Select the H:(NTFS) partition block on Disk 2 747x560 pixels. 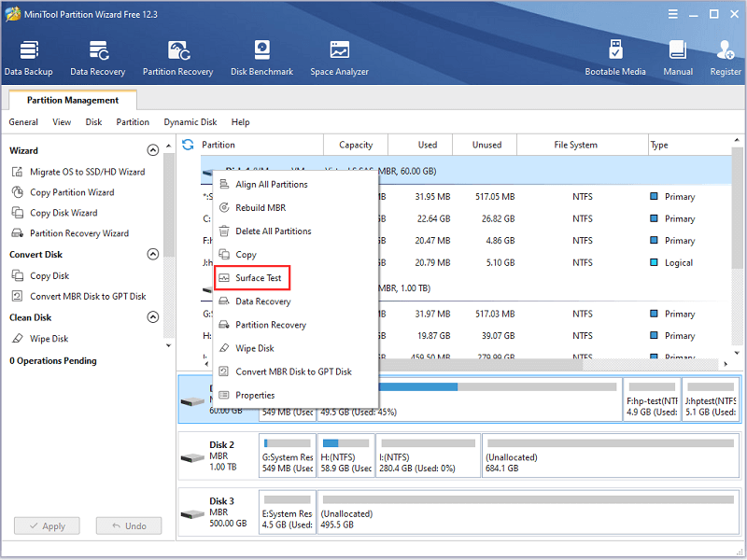click(346, 455)
